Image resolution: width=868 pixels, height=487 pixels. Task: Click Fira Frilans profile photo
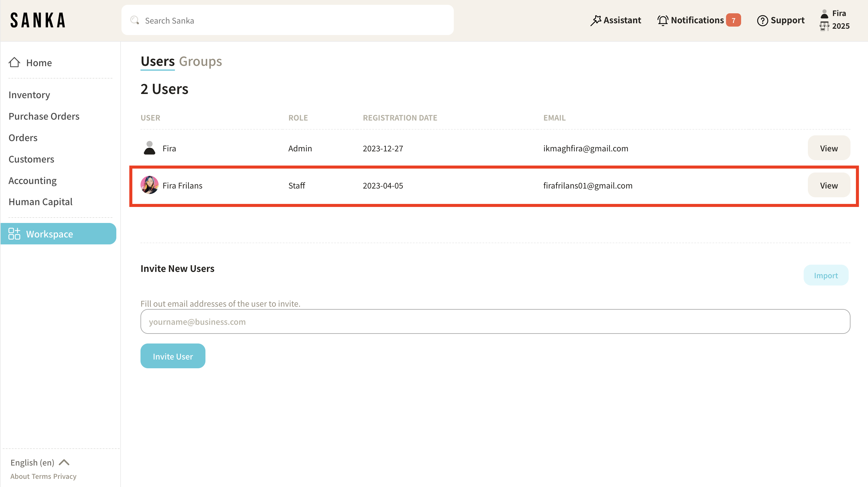pos(149,185)
